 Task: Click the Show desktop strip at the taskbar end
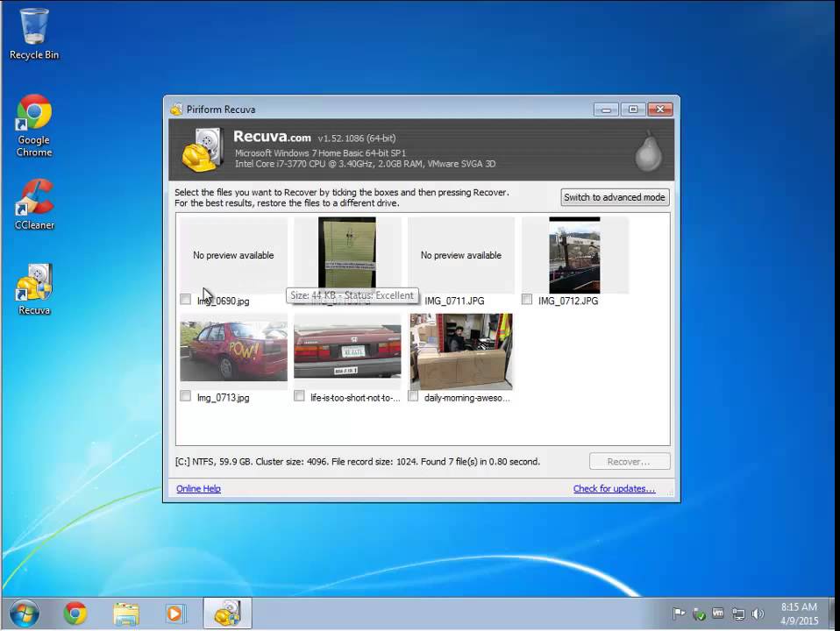coord(834,613)
